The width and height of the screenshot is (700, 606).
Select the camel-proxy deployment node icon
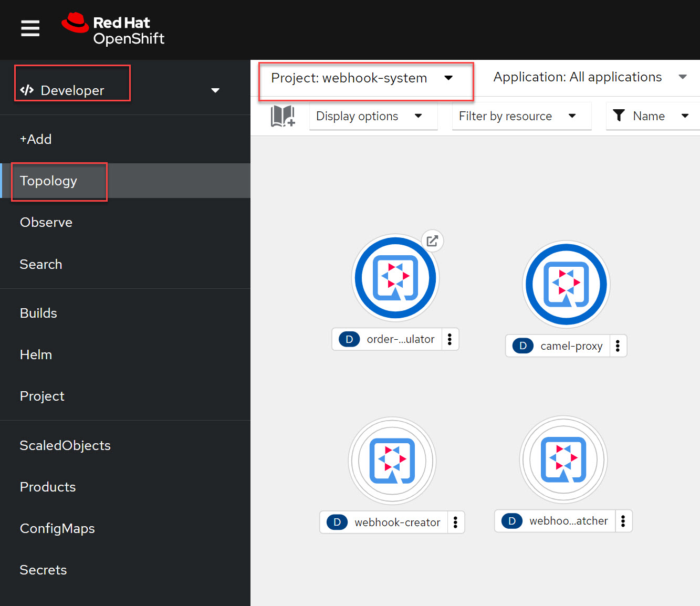(567, 285)
